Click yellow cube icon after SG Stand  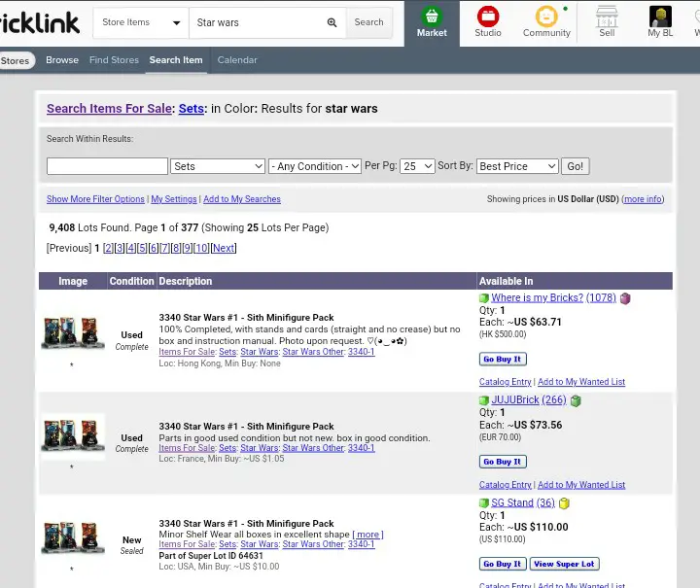(x=564, y=503)
